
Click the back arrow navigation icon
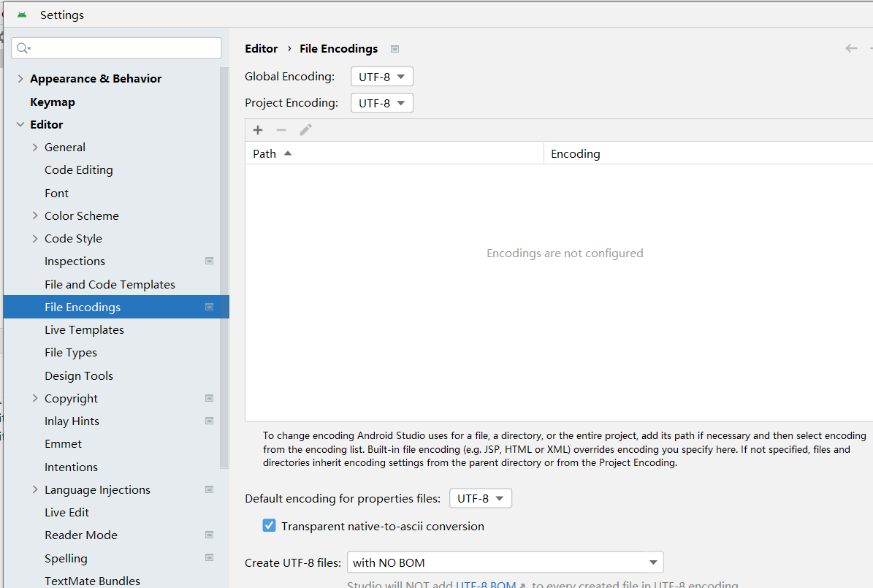(851, 48)
